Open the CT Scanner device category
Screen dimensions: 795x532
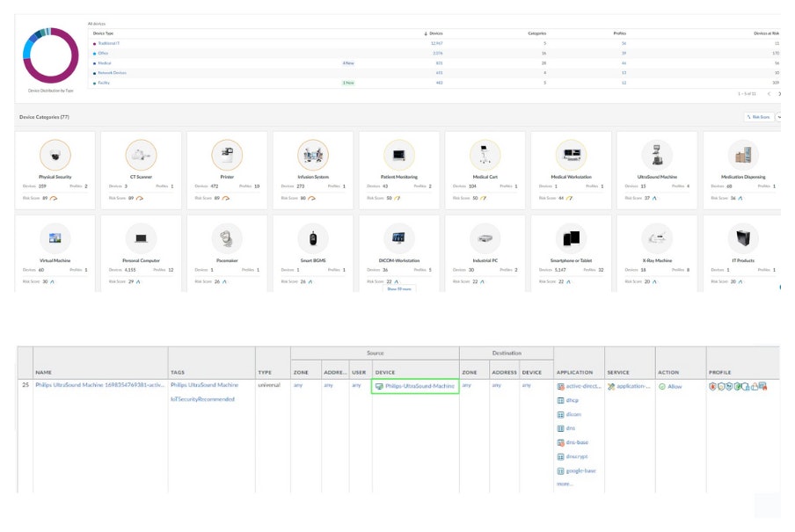coord(141,156)
